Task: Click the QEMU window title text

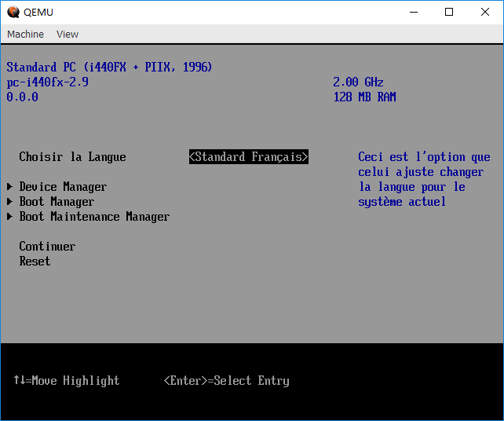Action: [x=38, y=13]
